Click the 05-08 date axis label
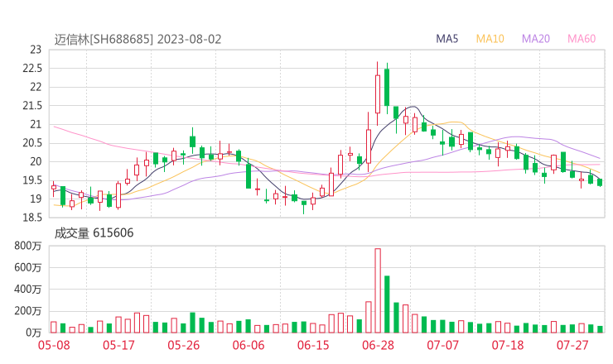Image resolution: width=613 pixels, height=364 pixels. pyautogui.click(x=54, y=345)
